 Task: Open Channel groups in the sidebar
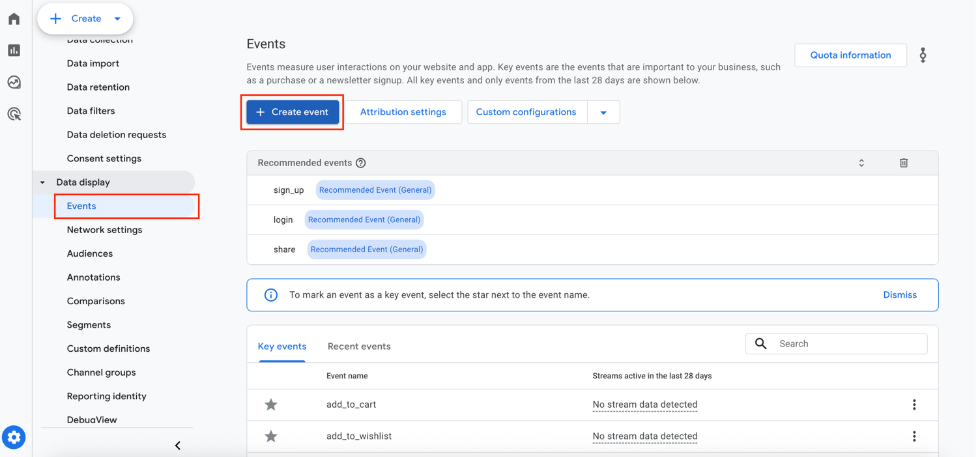101,372
